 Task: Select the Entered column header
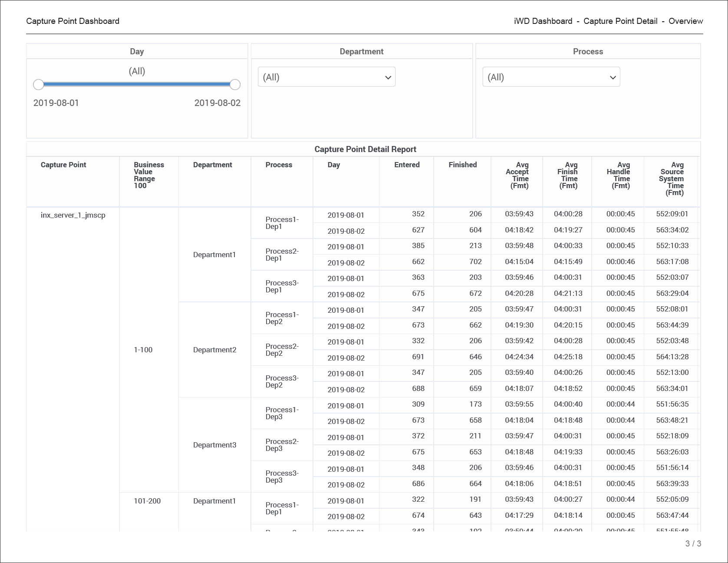point(407,165)
